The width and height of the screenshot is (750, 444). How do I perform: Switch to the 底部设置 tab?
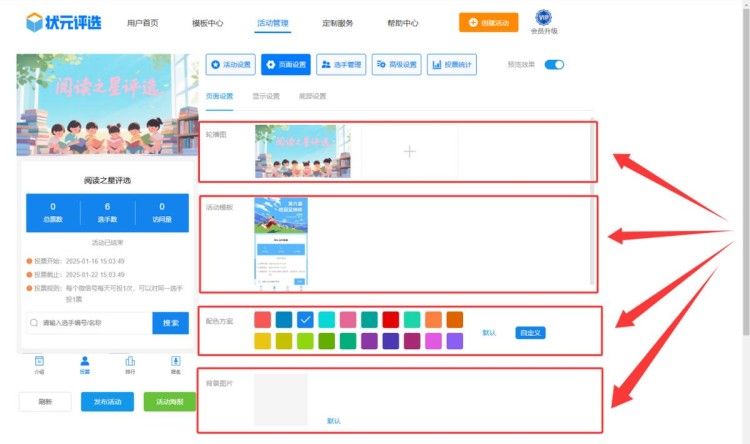click(x=313, y=97)
